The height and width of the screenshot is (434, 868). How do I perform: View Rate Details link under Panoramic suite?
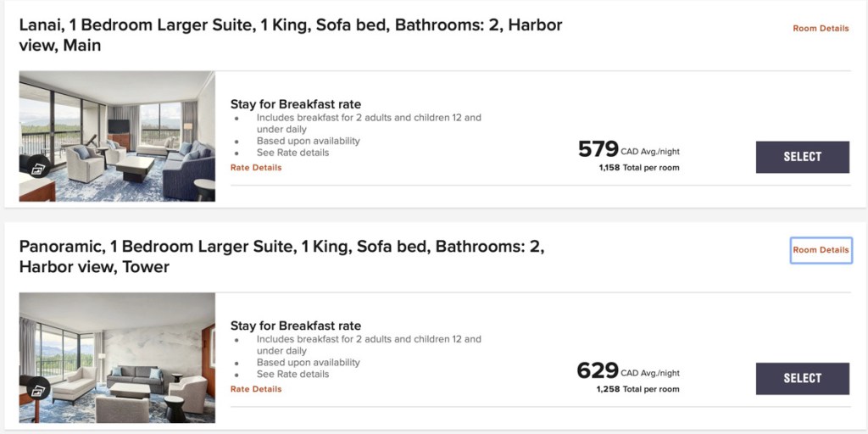256,389
